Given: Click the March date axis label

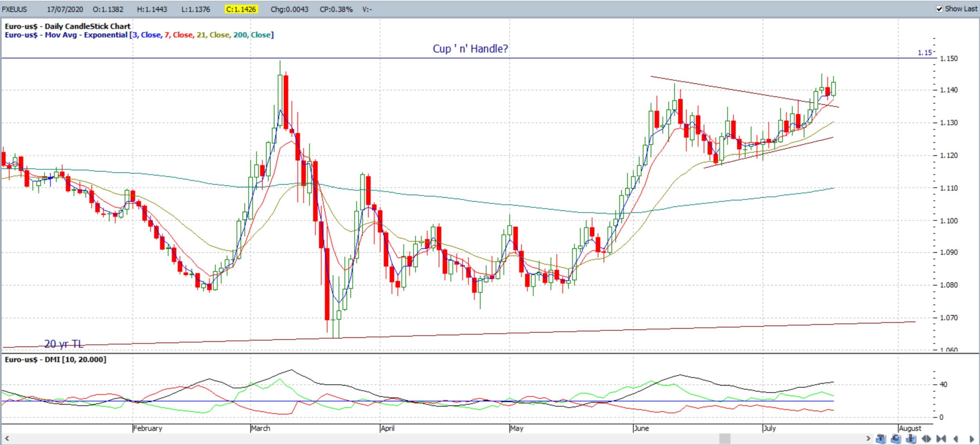Looking at the screenshot, I should (x=261, y=428).
